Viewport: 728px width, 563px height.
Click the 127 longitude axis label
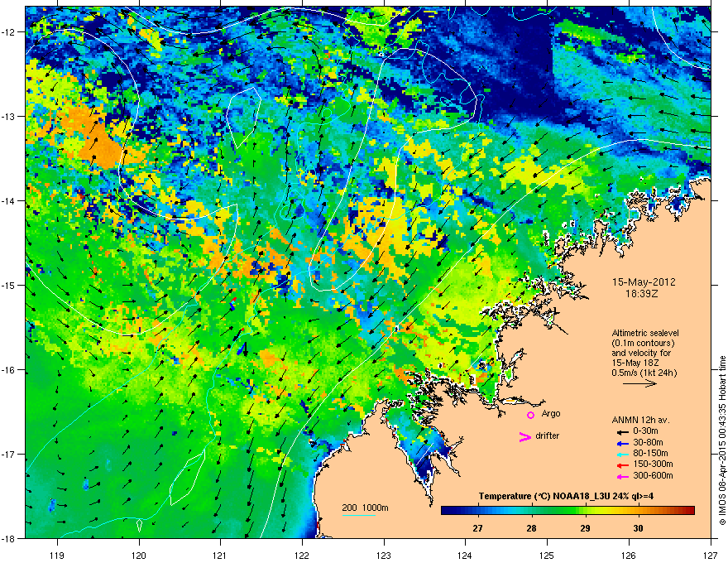click(711, 555)
